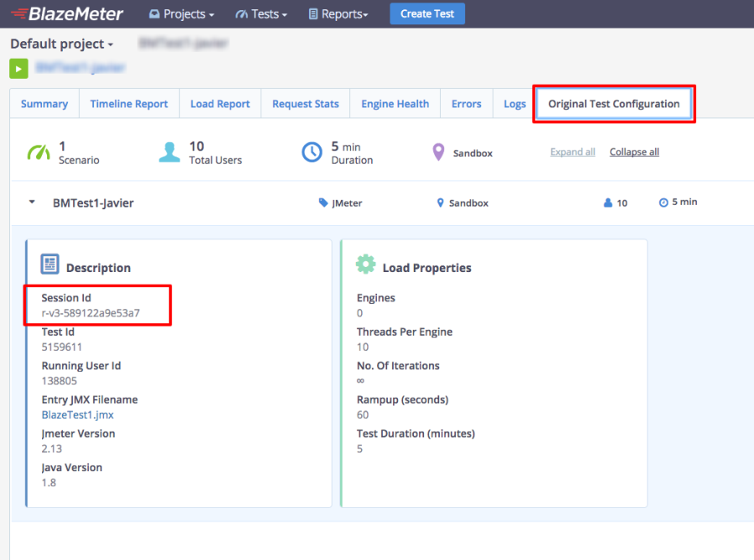This screenshot has height=560, width=754.
Task: Open the Request Stats tab
Action: tap(305, 104)
